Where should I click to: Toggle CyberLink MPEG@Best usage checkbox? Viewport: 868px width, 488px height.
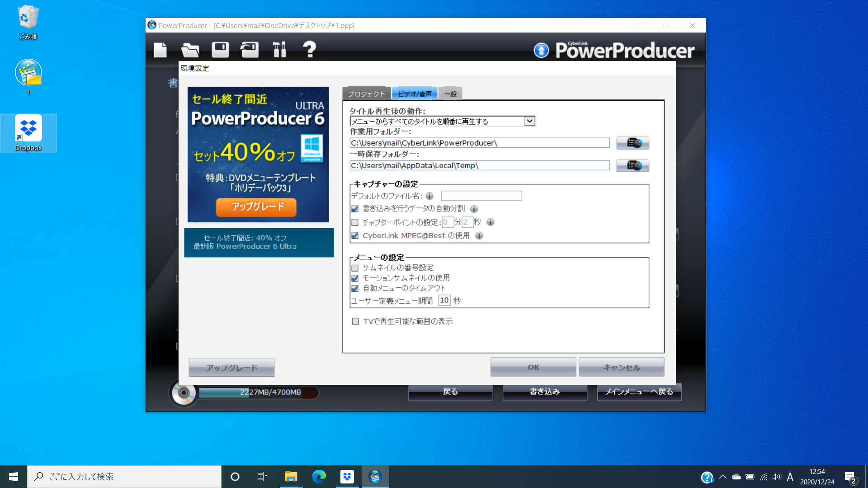[355, 235]
